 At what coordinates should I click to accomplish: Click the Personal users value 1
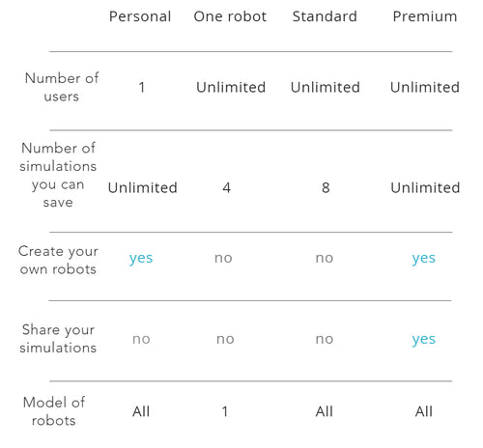pyautogui.click(x=142, y=87)
